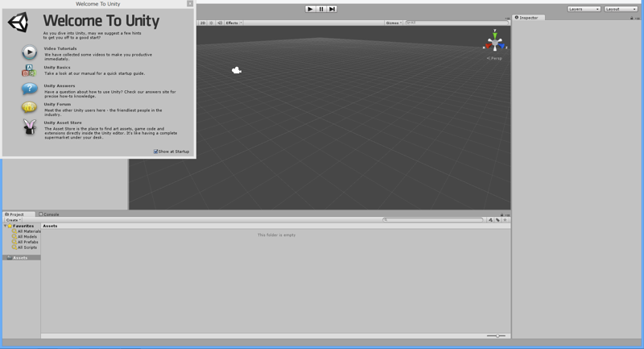The width and height of the screenshot is (644, 349).
Task: Toggle scene audio speaker icon
Action: (x=220, y=23)
